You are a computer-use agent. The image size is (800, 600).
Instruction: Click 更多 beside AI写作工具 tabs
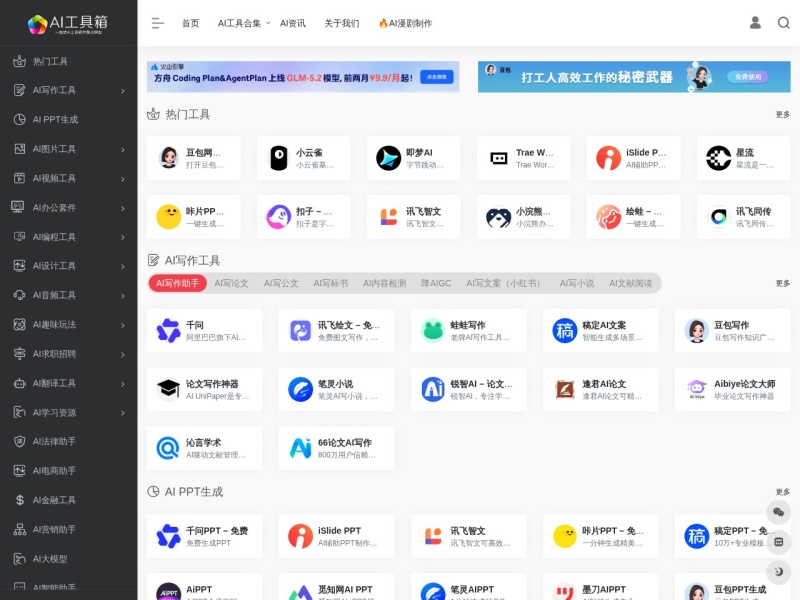(783, 283)
